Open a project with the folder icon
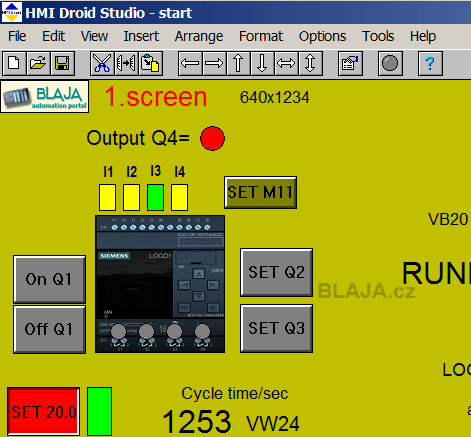 point(38,63)
